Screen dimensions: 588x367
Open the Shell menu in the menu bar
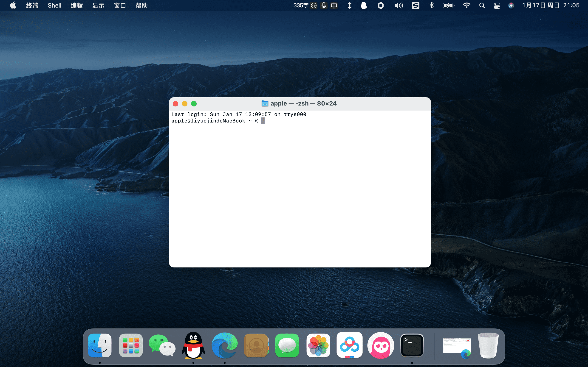pyautogui.click(x=54, y=5)
